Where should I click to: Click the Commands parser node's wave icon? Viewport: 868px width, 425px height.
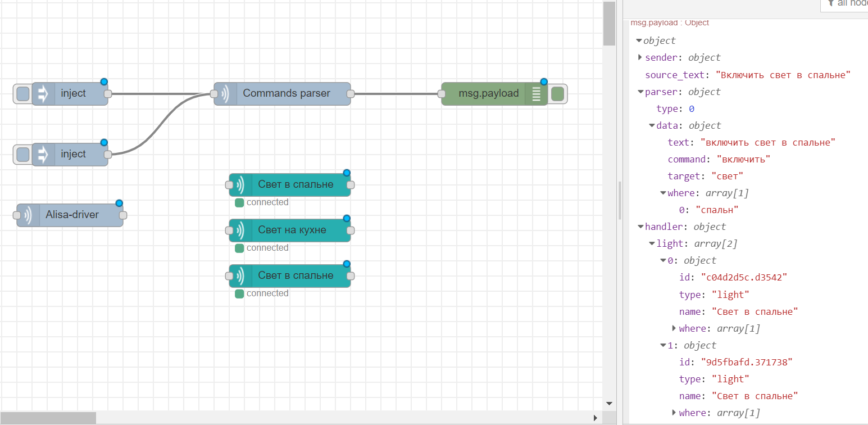pyautogui.click(x=225, y=94)
